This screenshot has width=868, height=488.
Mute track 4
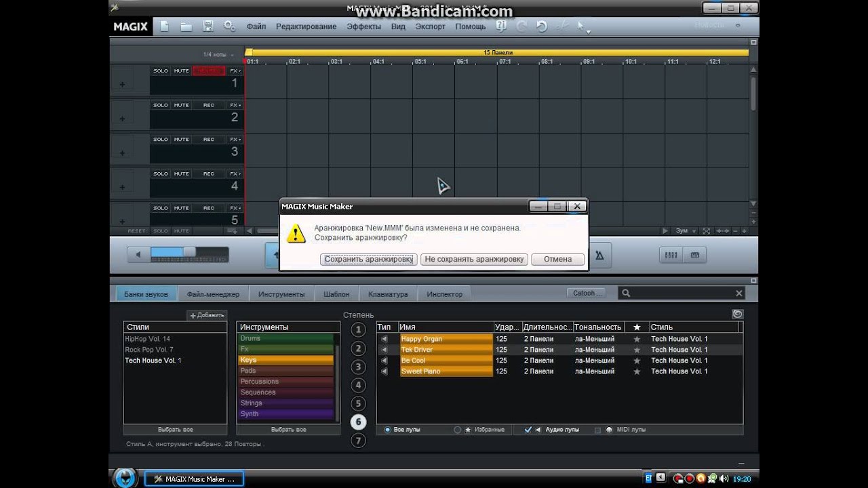(x=181, y=174)
